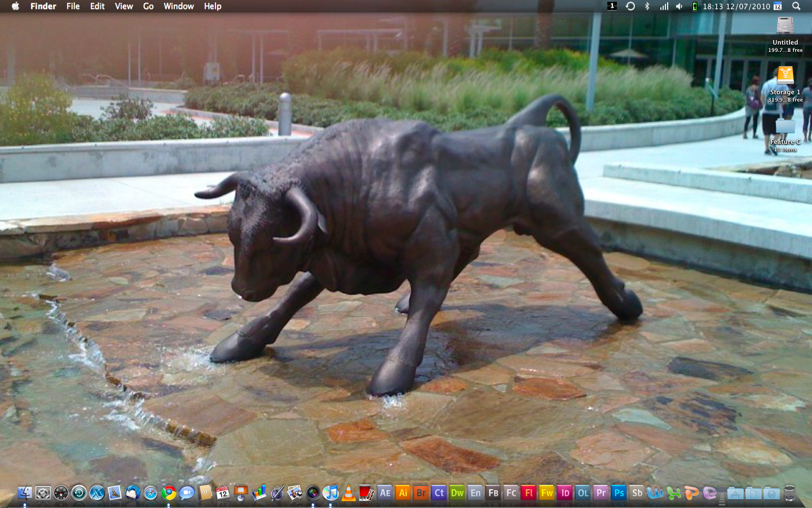Open Microsoft Entourage from the Dock
The height and width of the screenshot is (508, 812).
click(709, 493)
